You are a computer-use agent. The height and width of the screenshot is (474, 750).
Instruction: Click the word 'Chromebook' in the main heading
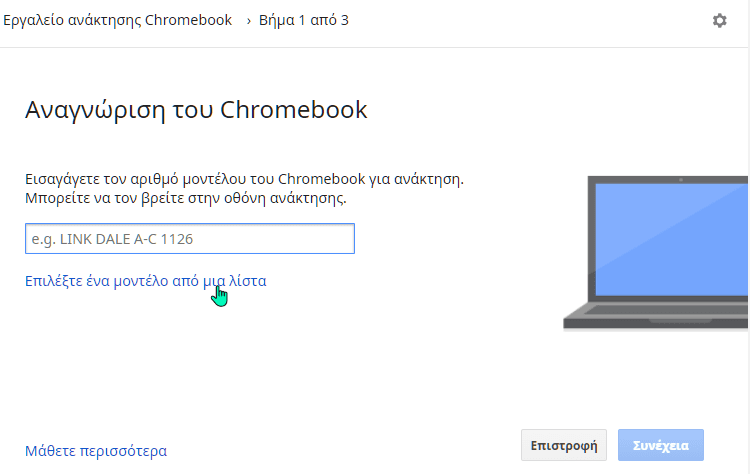point(294,110)
